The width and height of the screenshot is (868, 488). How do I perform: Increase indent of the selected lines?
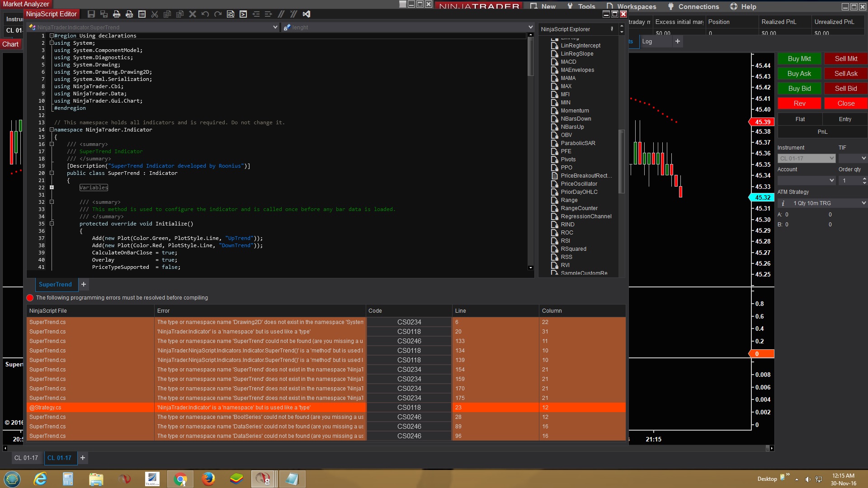click(x=269, y=14)
